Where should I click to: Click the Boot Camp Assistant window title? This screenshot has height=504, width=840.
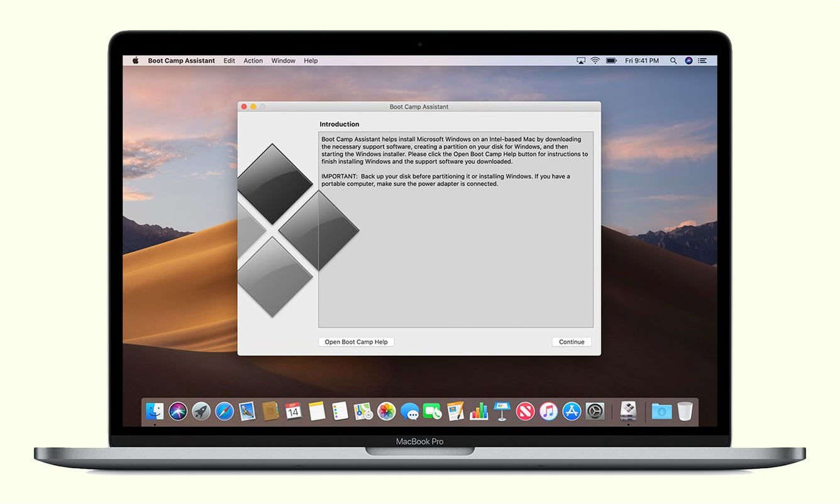click(x=419, y=107)
